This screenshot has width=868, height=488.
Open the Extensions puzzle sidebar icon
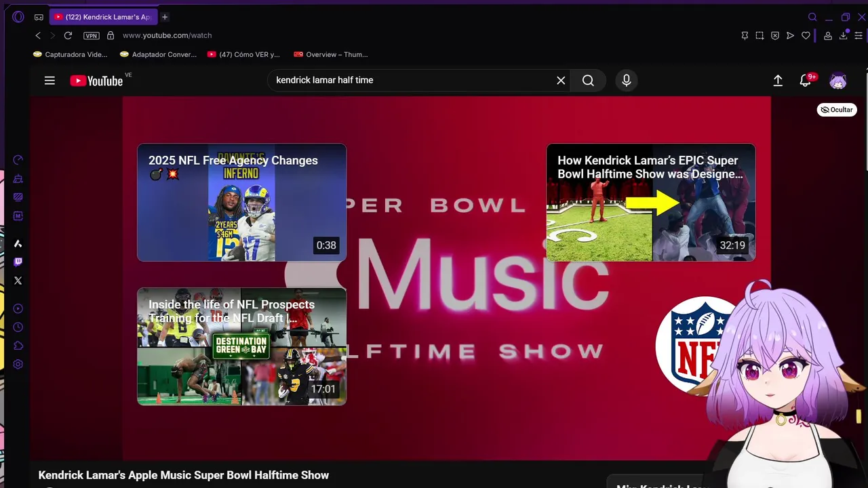(x=18, y=346)
